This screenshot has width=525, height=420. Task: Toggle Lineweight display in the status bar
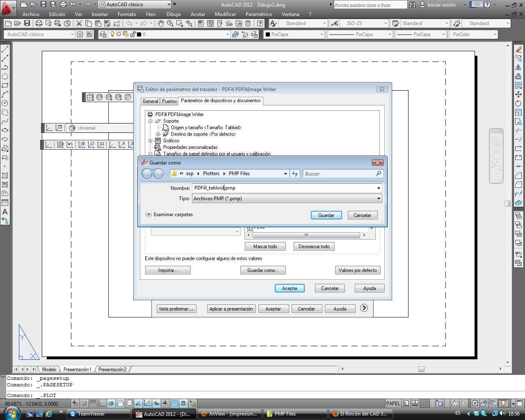[165, 403]
